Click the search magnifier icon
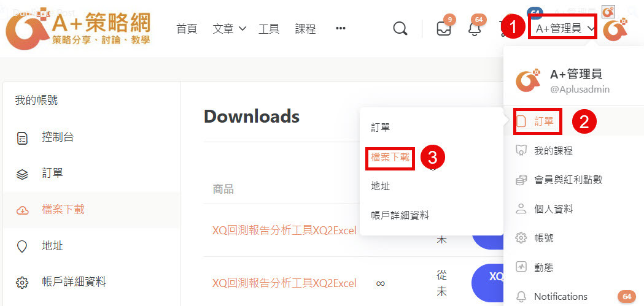Viewport: 644px width, 306px height. click(400, 29)
